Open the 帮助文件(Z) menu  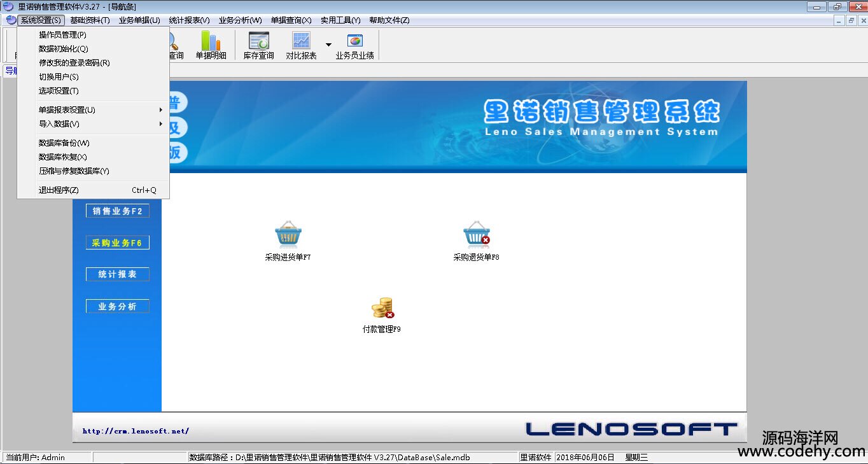pyautogui.click(x=389, y=20)
